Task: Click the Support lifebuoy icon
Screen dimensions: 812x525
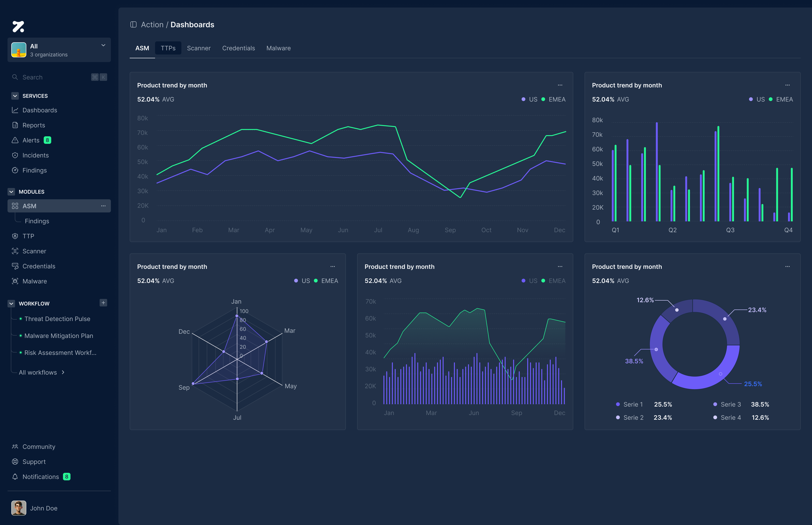Action: coord(15,462)
